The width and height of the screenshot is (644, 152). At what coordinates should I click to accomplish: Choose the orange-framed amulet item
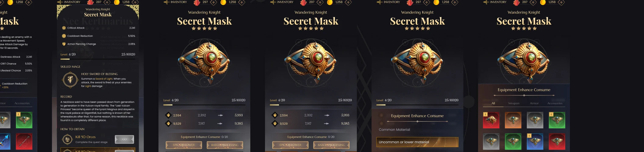(513, 120)
